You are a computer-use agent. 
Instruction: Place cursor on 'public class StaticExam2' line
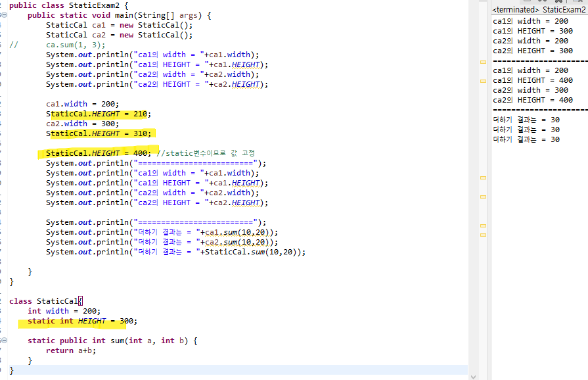68,5
